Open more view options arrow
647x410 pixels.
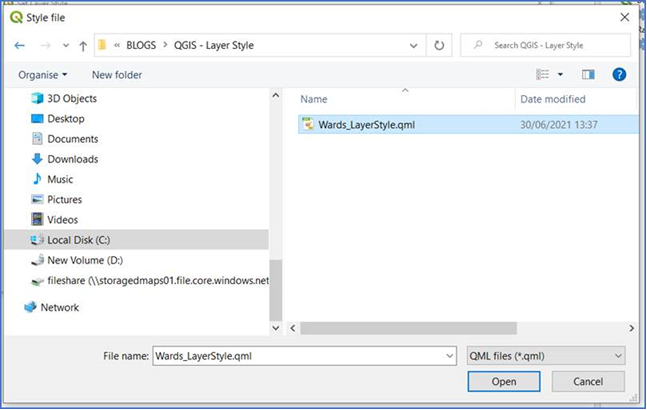click(x=560, y=75)
